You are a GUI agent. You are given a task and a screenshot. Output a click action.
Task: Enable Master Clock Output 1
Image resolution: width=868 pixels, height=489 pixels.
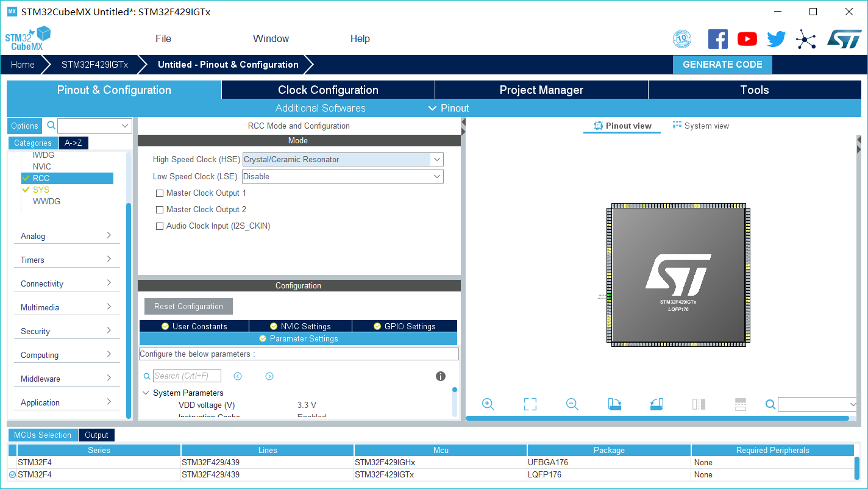point(160,193)
